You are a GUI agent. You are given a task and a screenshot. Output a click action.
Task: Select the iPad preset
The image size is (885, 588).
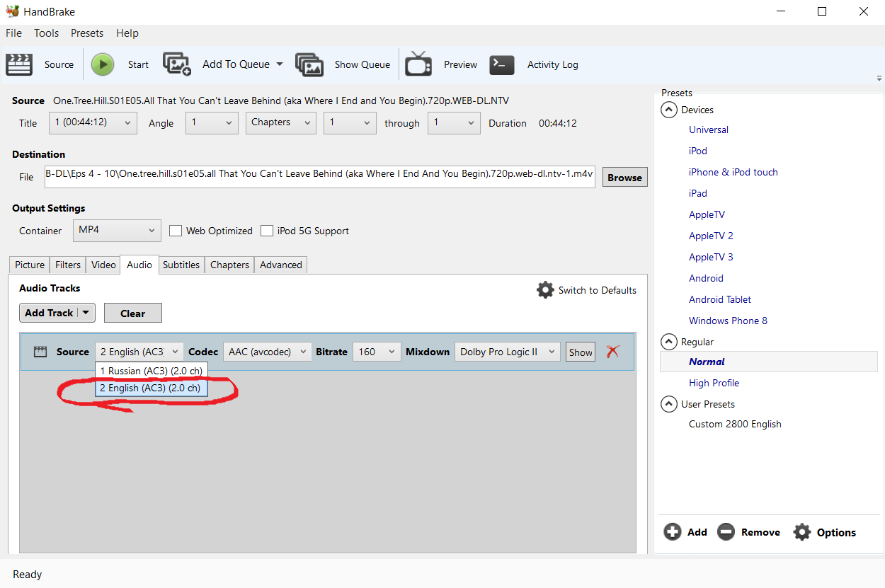(x=698, y=193)
